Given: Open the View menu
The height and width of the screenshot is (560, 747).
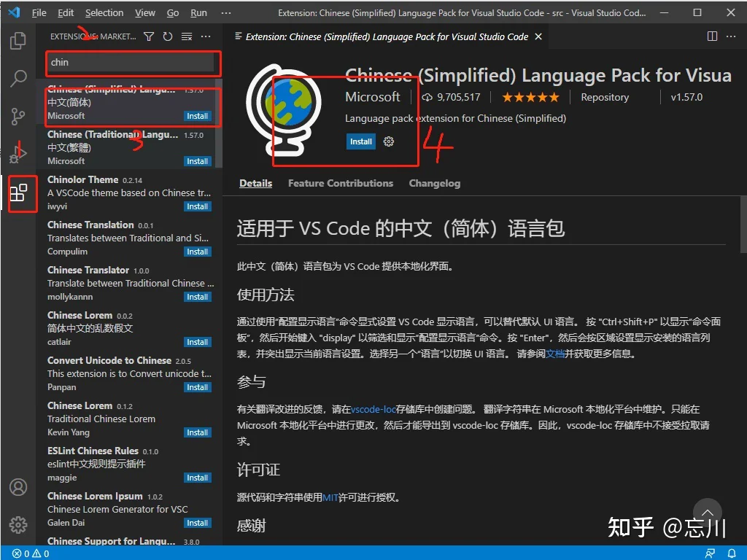Looking at the screenshot, I should pyautogui.click(x=145, y=13).
